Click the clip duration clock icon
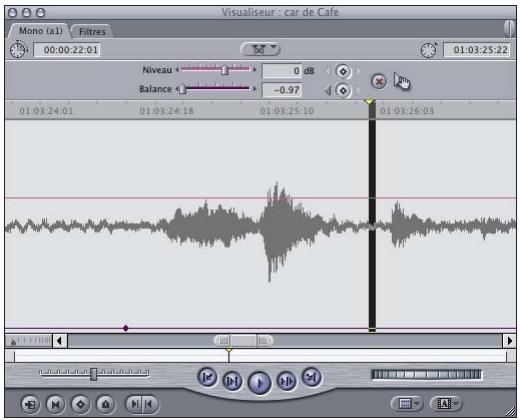 pyautogui.click(x=18, y=50)
